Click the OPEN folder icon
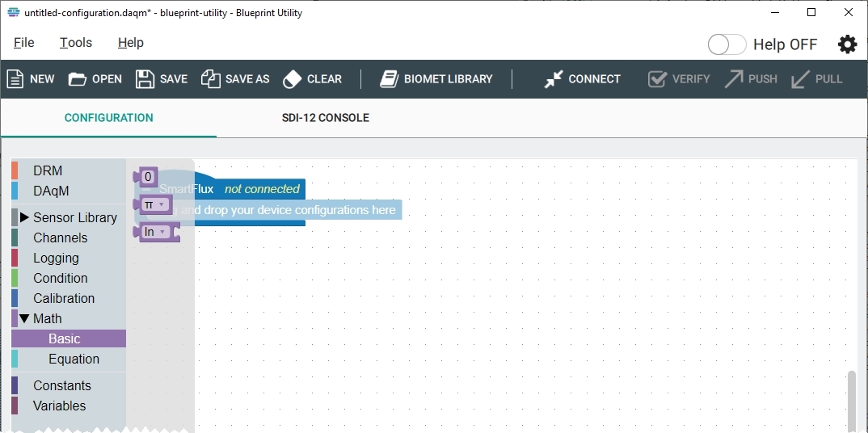 point(78,79)
